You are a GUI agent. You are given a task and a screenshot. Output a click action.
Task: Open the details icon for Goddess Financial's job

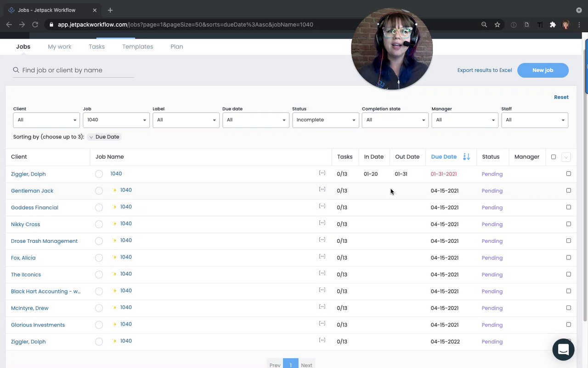pyautogui.click(x=322, y=206)
